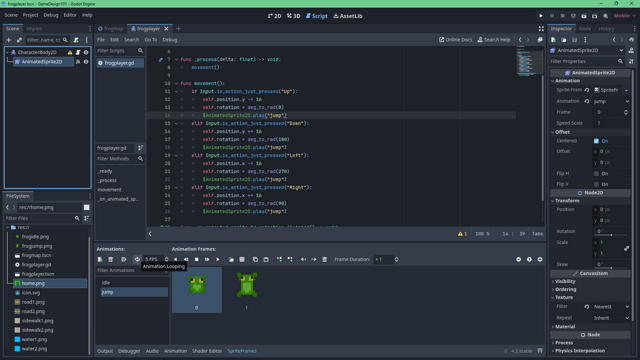Load existing resource folder icon in Inspector
The width and height of the screenshot is (640, 360).
tap(564, 40)
